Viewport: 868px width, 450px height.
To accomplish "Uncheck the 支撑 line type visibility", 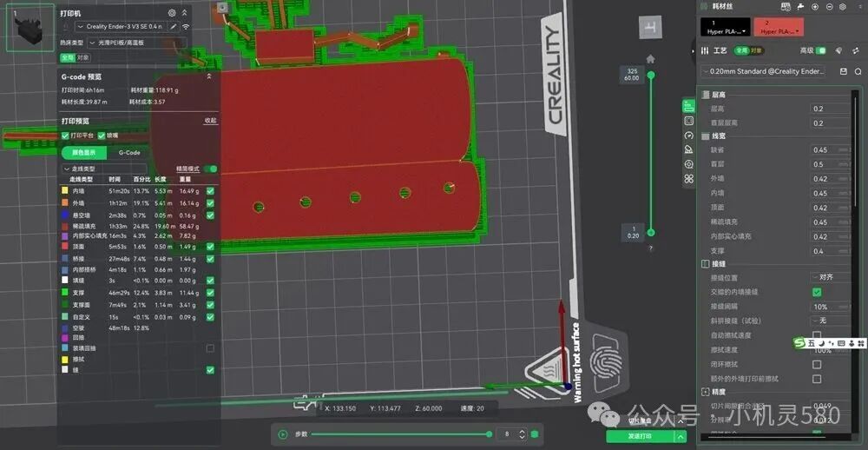I will click(210, 293).
